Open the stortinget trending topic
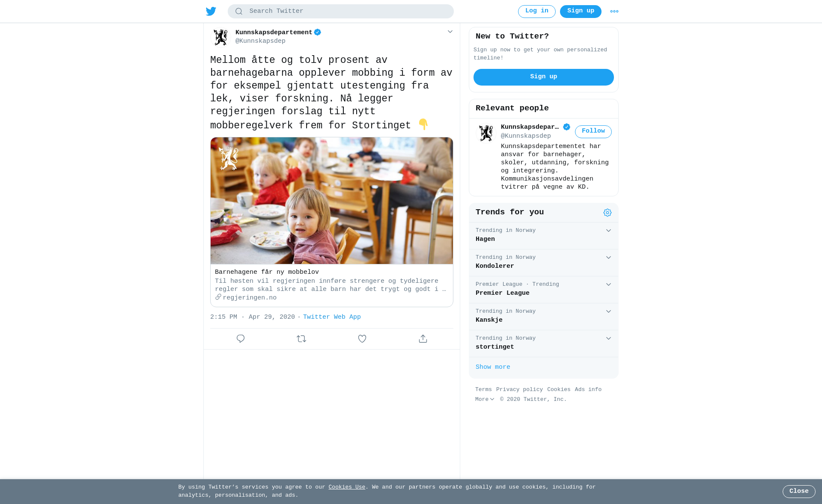This screenshot has width=822, height=504. pyautogui.click(x=544, y=344)
